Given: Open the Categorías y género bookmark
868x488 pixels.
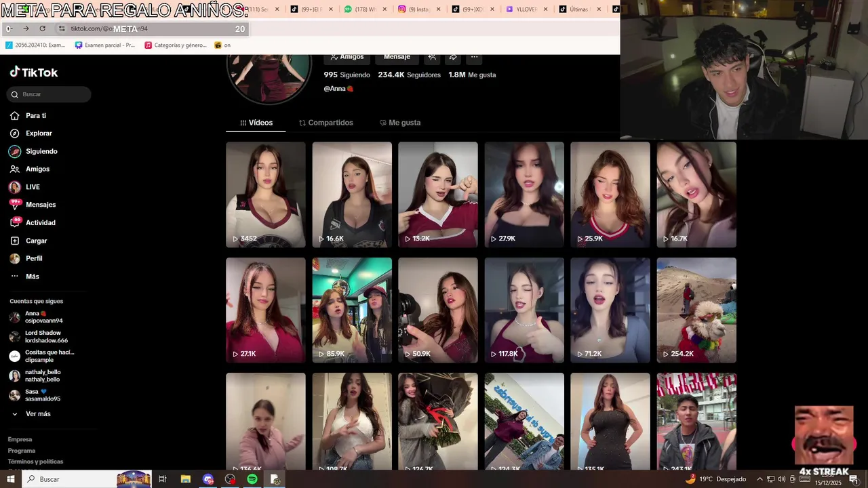Looking at the screenshot, I should point(175,45).
